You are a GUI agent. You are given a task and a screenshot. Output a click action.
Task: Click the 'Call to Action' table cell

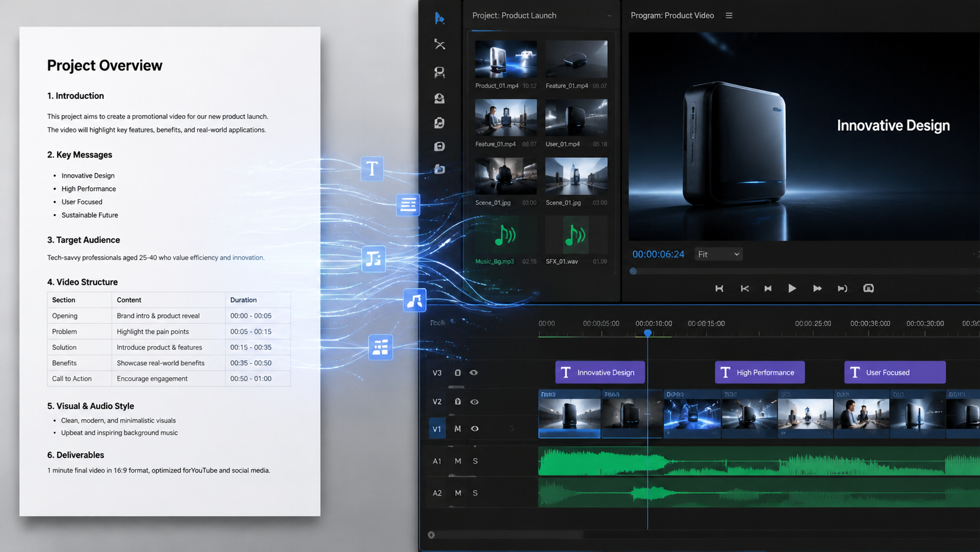[x=72, y=378]
